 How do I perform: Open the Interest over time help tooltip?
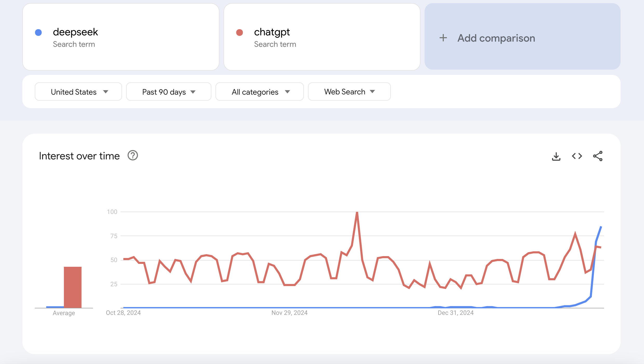click(x=132, y=155)
